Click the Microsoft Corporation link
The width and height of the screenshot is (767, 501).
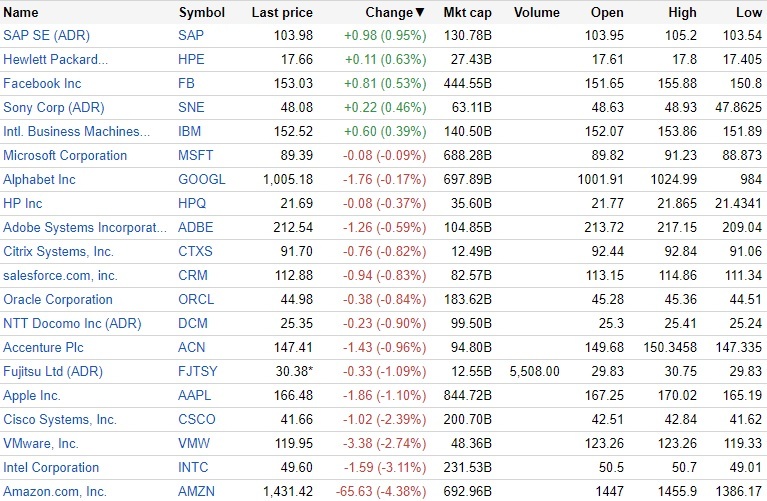(x=65, y=156)
